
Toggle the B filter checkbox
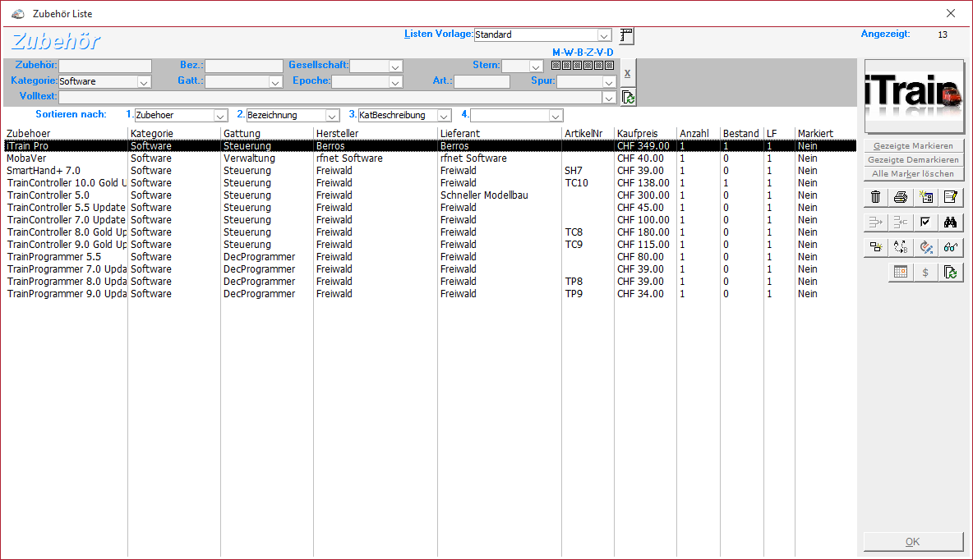[577, 65]
